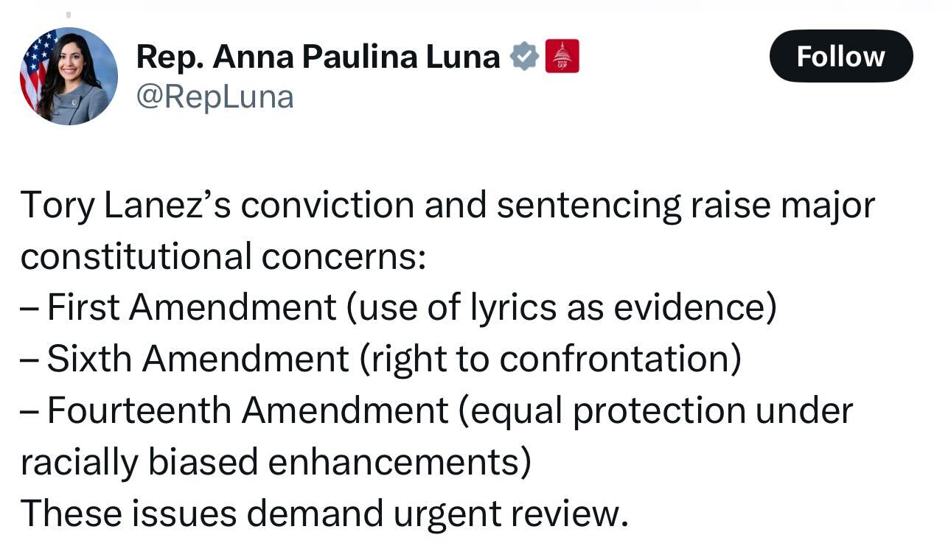Click the "racially biased enhancements)" line
This screenshot has width=951, height=560.
click(x=276, y=462)
